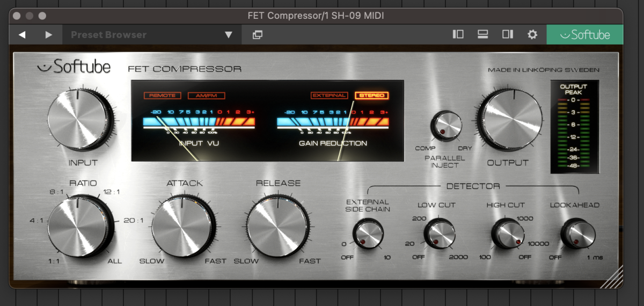Click the 4:1 ratio label
644x306 pixels.
[x=36, y=220]
